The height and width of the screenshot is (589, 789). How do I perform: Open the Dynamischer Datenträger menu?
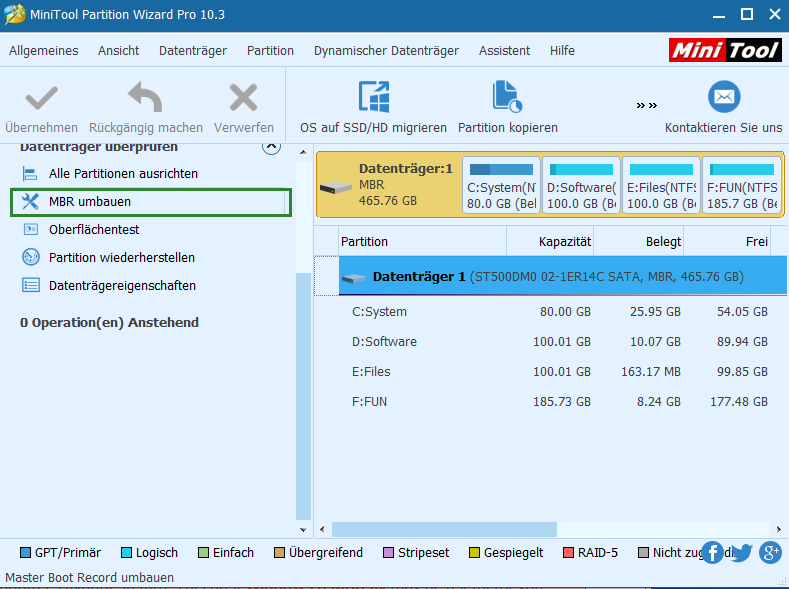tap(386, 51)
